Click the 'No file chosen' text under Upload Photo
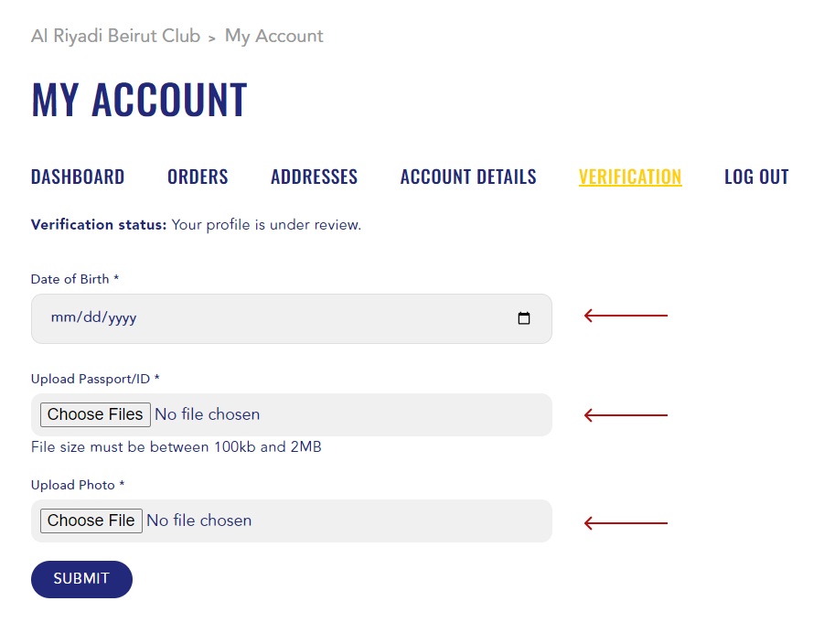This screenshot has width=824, height=644. click(x=198, y=521)
